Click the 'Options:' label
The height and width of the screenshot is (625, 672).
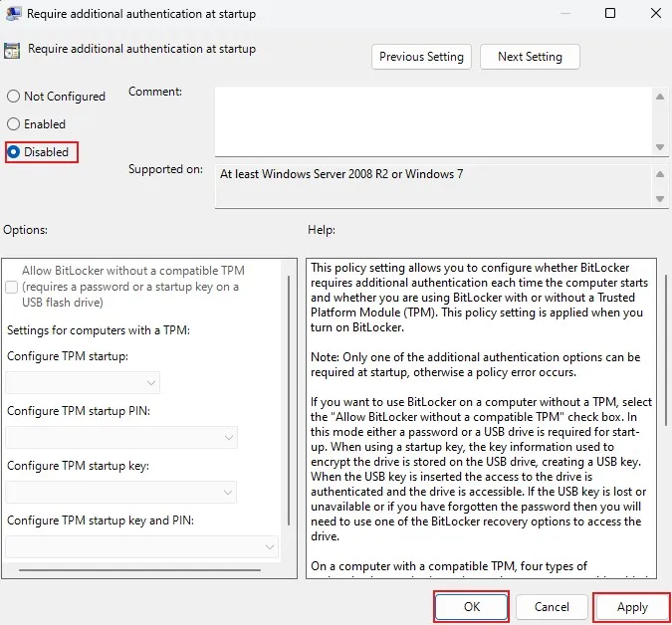coord(25,230)
